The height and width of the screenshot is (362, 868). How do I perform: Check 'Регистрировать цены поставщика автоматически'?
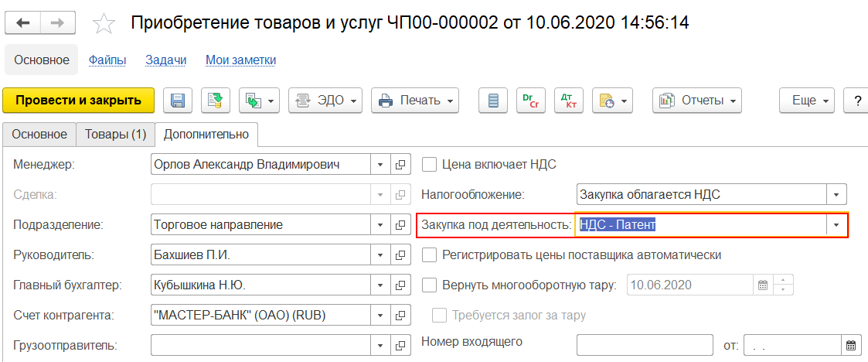[x=430, y=254]
